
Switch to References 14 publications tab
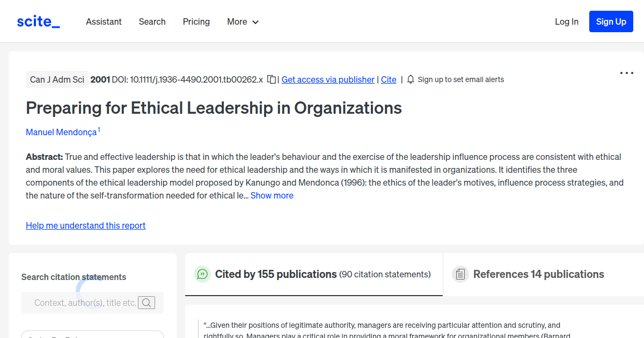pyautogui.click(x=538, y=274)
